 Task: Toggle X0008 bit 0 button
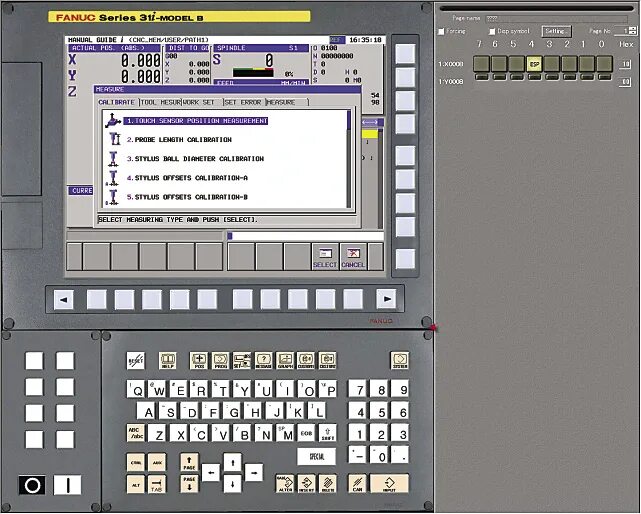pos(605,64)
